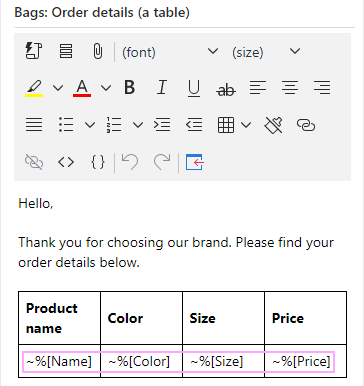The width and height of the screenshot is (364, 386).
Task: Click the increase indent icon
Action: (x=162, y=125)
